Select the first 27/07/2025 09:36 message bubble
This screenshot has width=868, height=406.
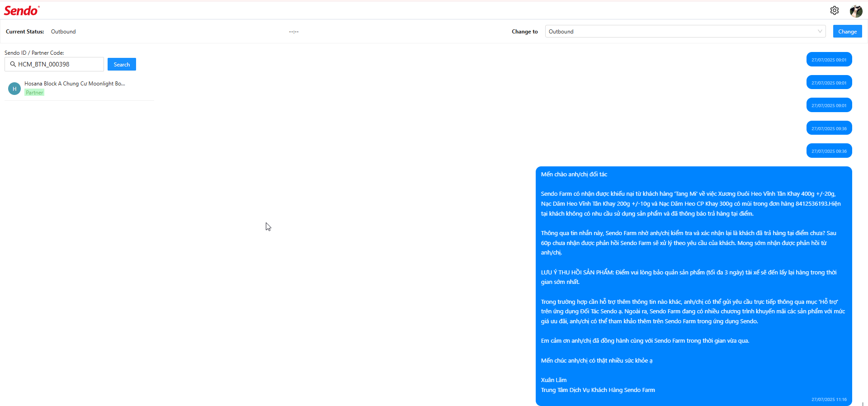tap(829, 128)
